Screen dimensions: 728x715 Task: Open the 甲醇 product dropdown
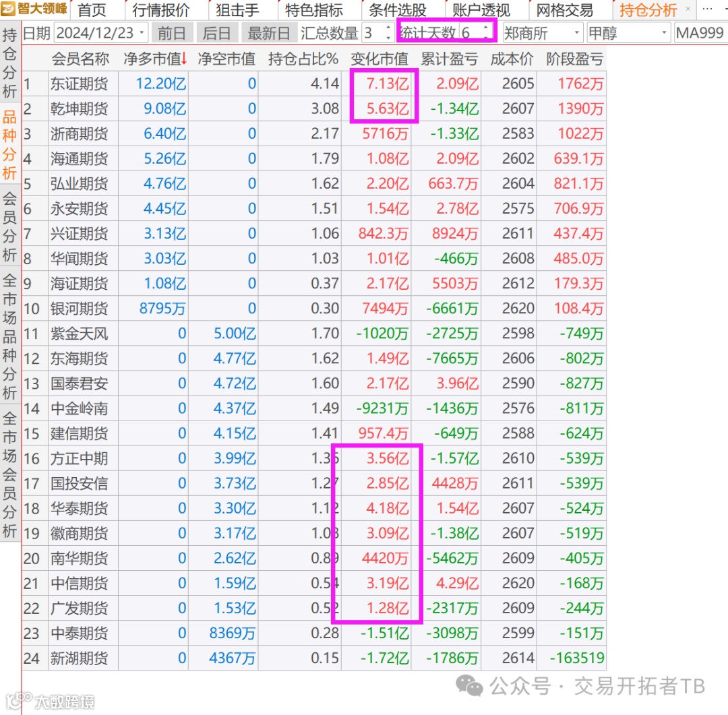628,33
